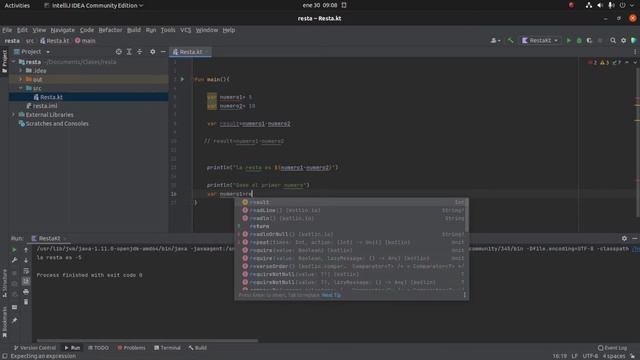Click the src breadcrumb in the navigation bar
The height and width of the screenshot is (360, 640).
(30, 40)
